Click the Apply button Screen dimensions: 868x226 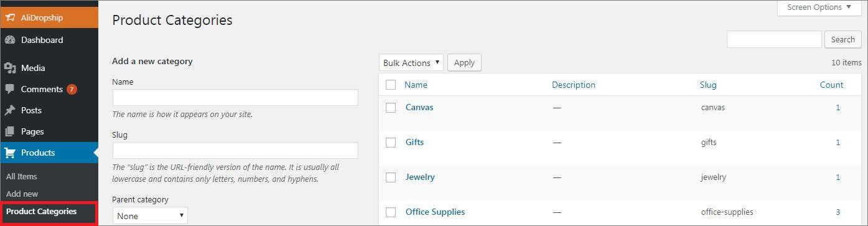[464, 62]
